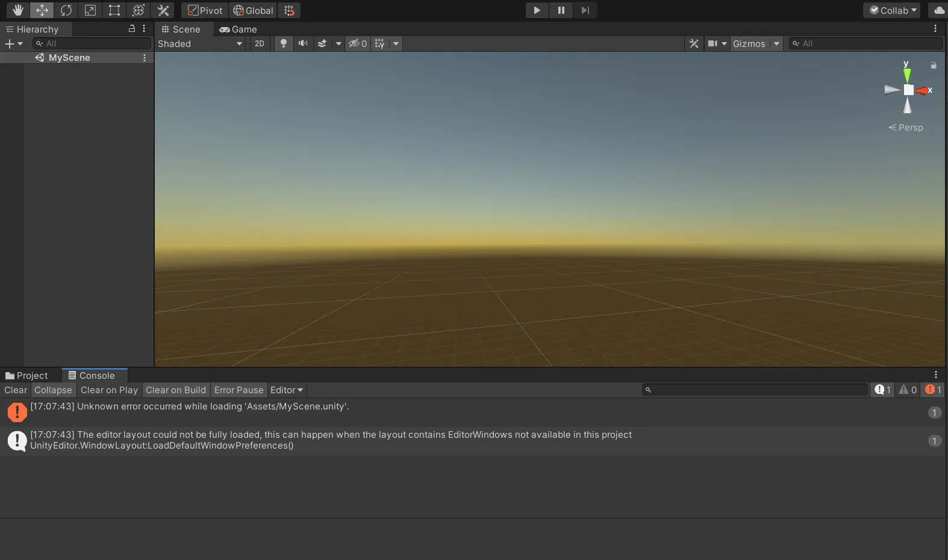Open Console panel three-dot menu
Screen dimensions: 948x560
click(936, 375)
